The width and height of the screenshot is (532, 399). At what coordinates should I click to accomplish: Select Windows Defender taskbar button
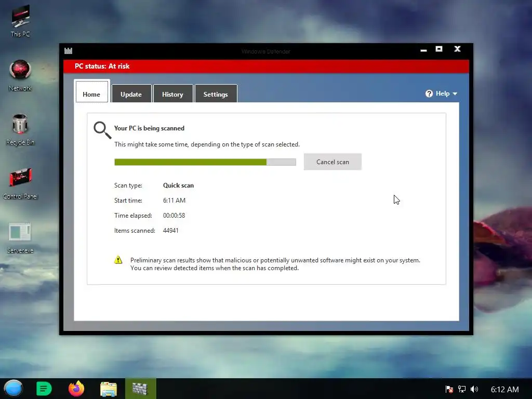[x=140, y=389]
